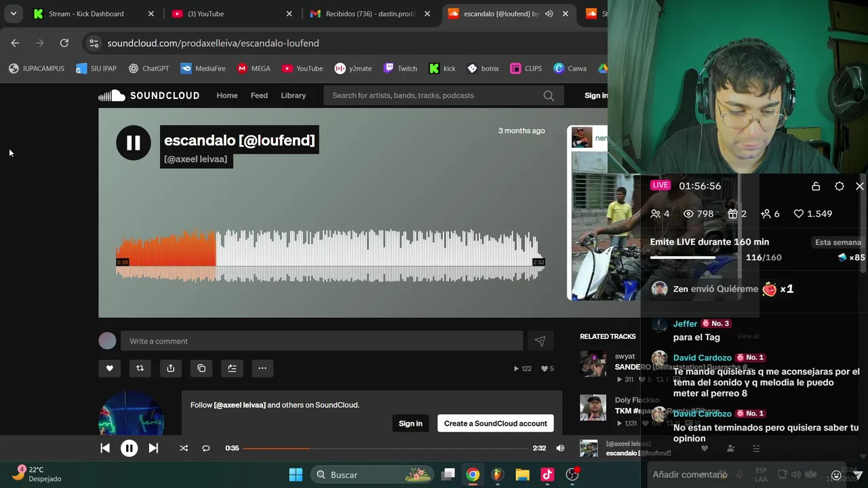Open botrix bookmark

pyautogui.click(x=483, y=68)
